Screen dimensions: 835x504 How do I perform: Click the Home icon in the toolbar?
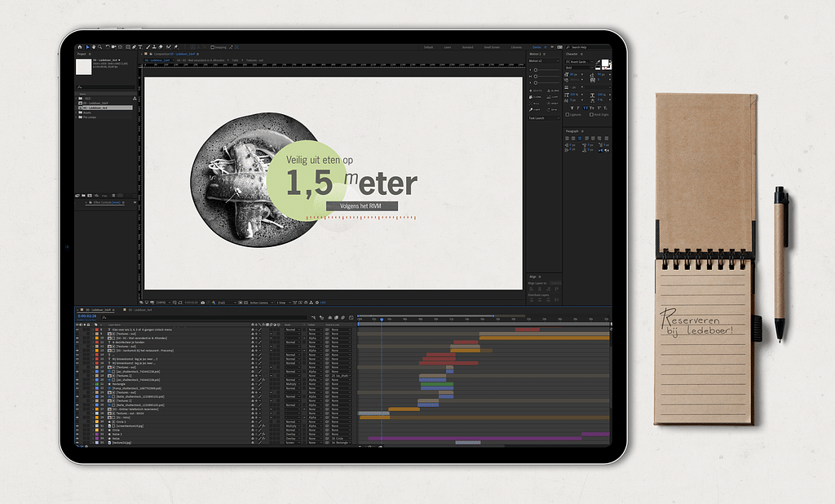tap(80, 45)
